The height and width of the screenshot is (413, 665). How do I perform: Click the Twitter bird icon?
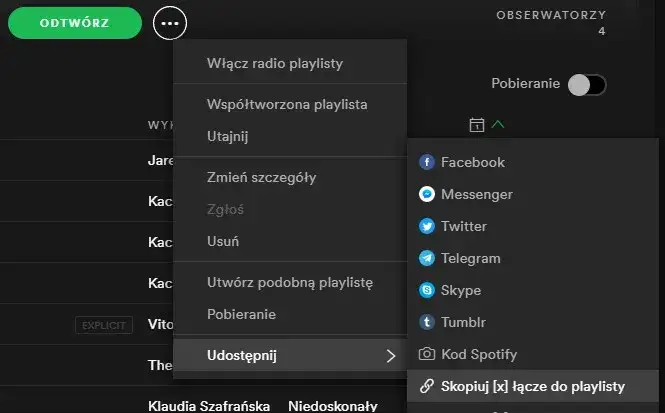(x=427, y=226)
